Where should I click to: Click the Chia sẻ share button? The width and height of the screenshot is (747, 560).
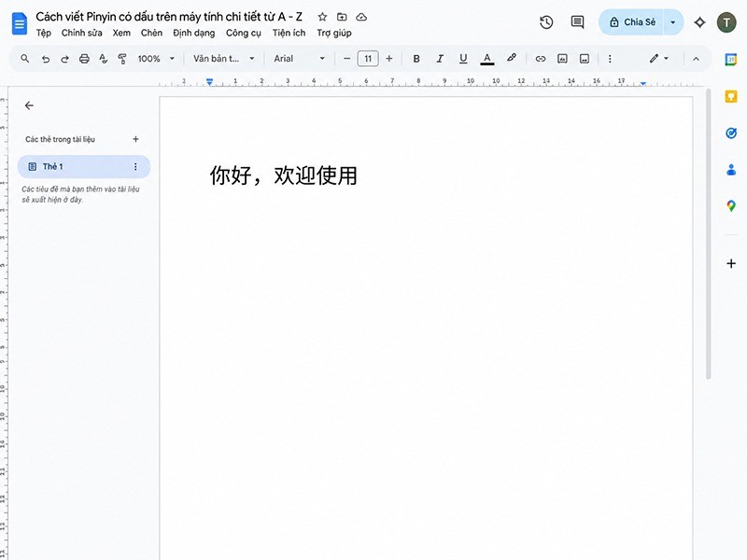click(x=631, y=21)
